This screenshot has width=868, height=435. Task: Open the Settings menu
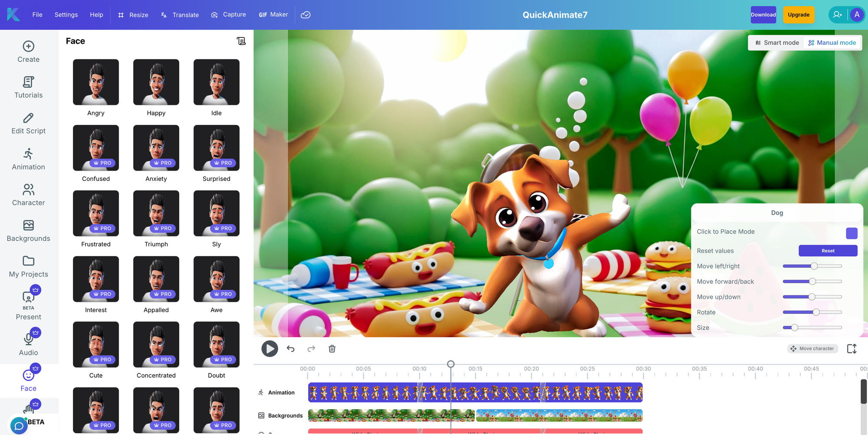(66, 14)
